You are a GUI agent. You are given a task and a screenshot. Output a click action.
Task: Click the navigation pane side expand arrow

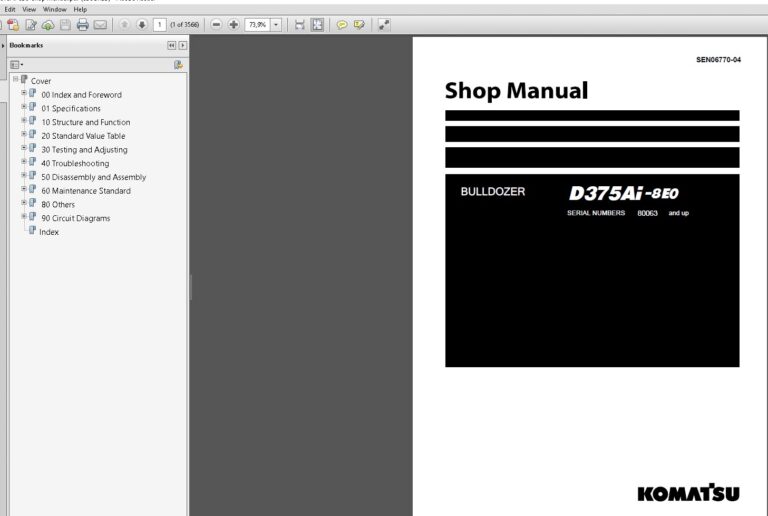click(3, 46)
